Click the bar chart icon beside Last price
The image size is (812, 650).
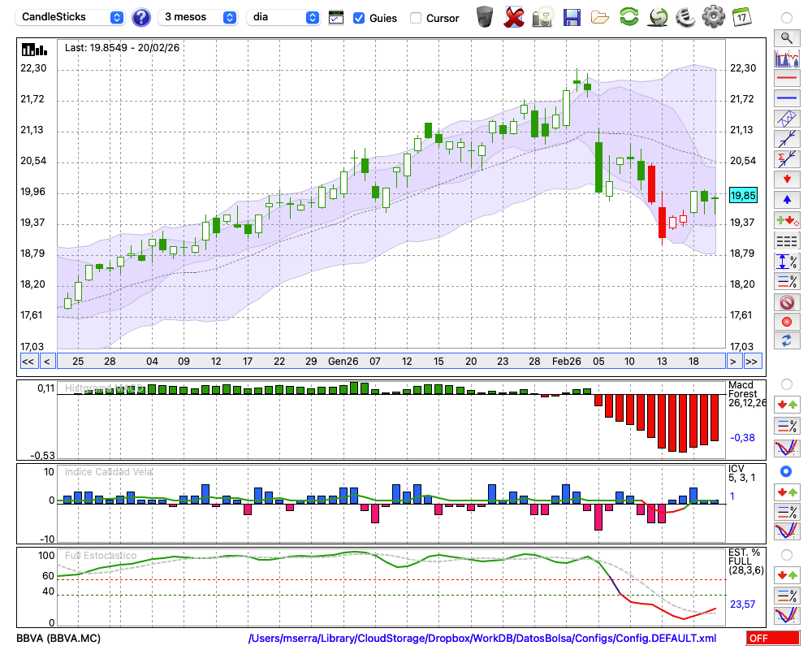point(34,50)
